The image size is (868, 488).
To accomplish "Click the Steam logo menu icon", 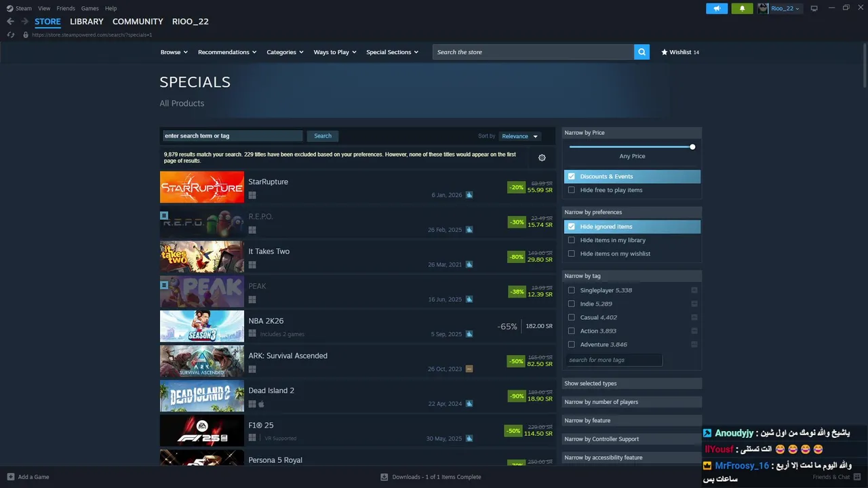I will click(9, 8).
